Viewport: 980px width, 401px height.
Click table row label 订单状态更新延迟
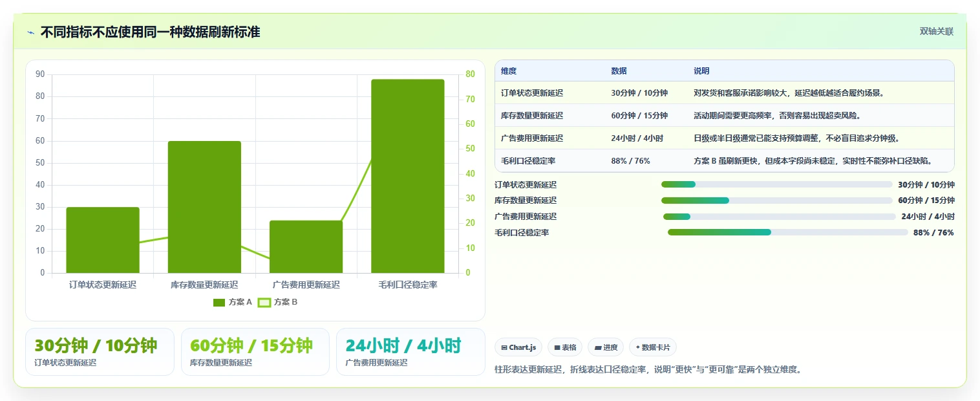pyautogui.click(x=532, y=93)
